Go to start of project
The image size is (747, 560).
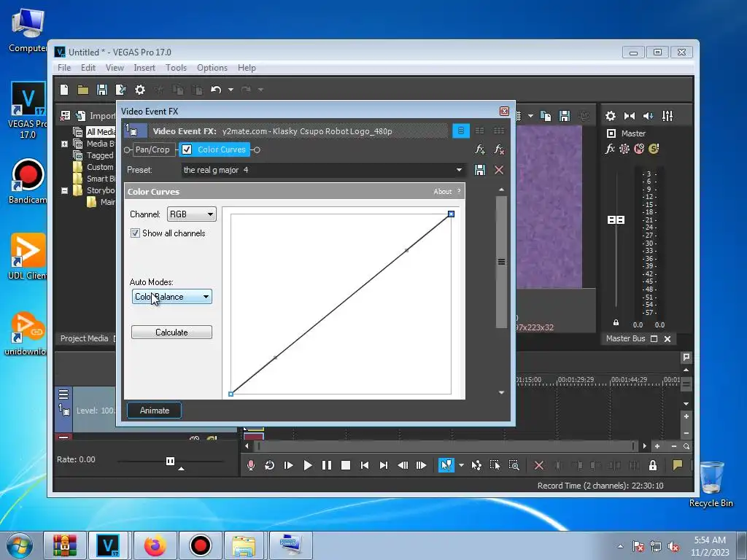[x=365, y=465]
